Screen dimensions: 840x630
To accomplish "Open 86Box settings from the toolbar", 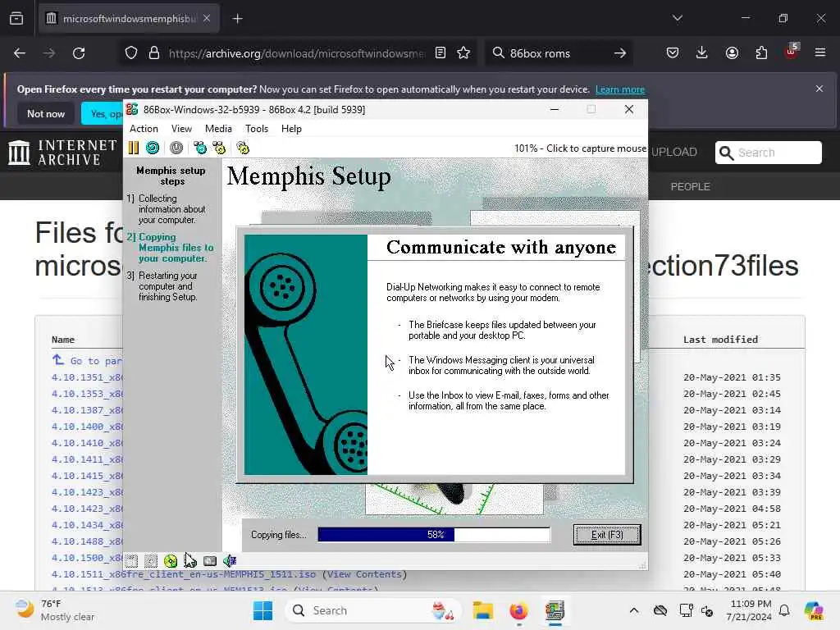I will [243, 148].
